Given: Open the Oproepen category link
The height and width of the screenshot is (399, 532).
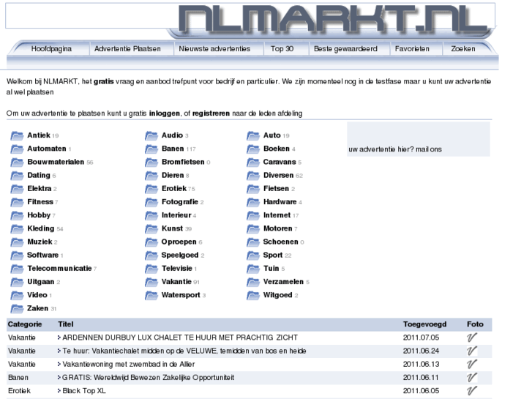Looking at the screenshot, I should 179,242.
